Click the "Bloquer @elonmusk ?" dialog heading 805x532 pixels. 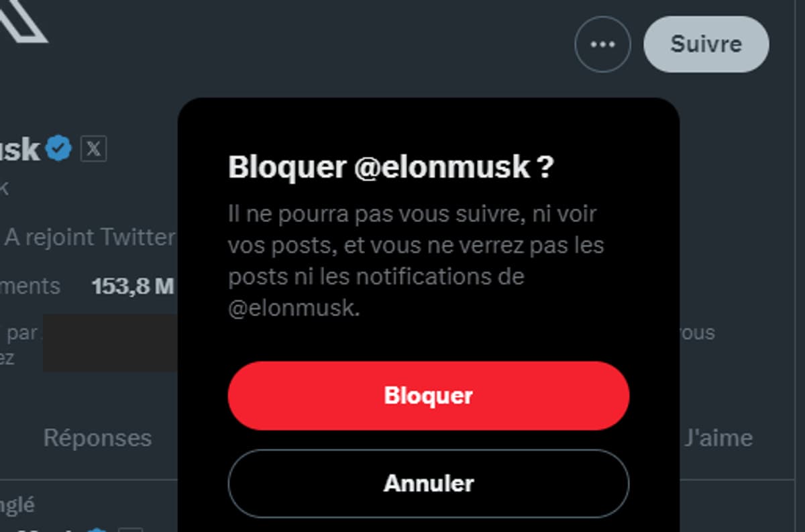pos(391,167)
